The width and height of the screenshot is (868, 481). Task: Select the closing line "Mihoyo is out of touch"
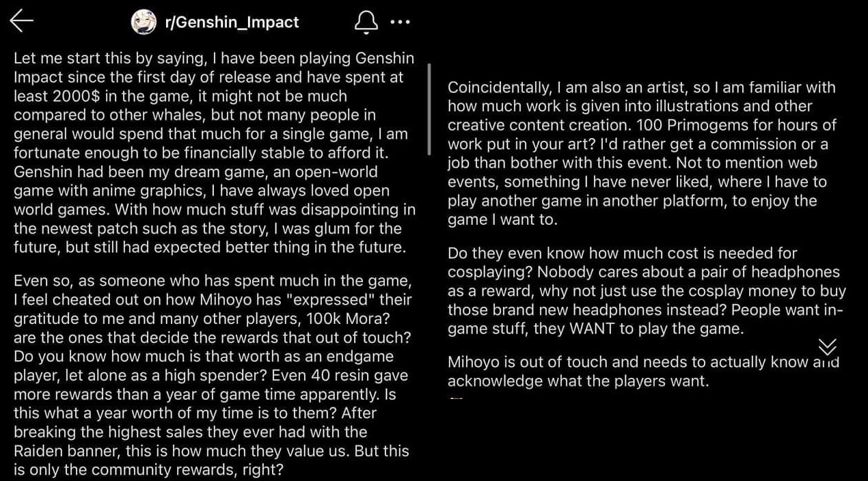[x=643, y=371]
